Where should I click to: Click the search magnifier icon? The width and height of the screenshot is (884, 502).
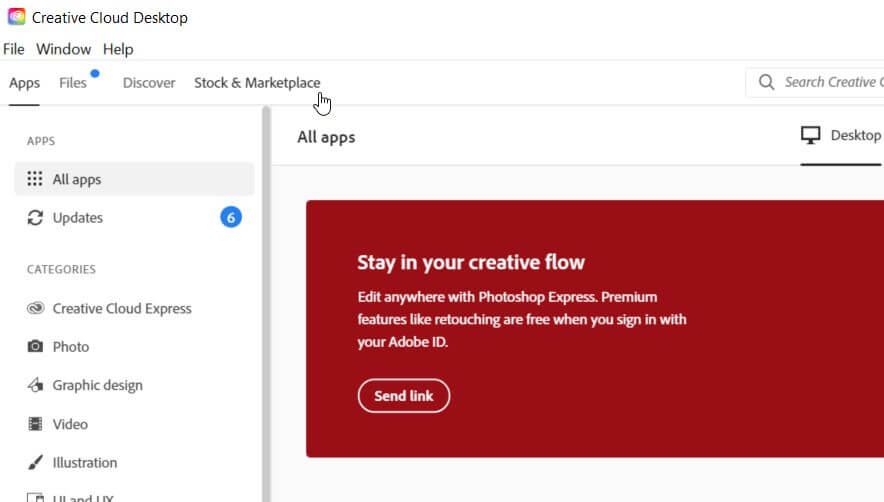(x=767, y=82)
